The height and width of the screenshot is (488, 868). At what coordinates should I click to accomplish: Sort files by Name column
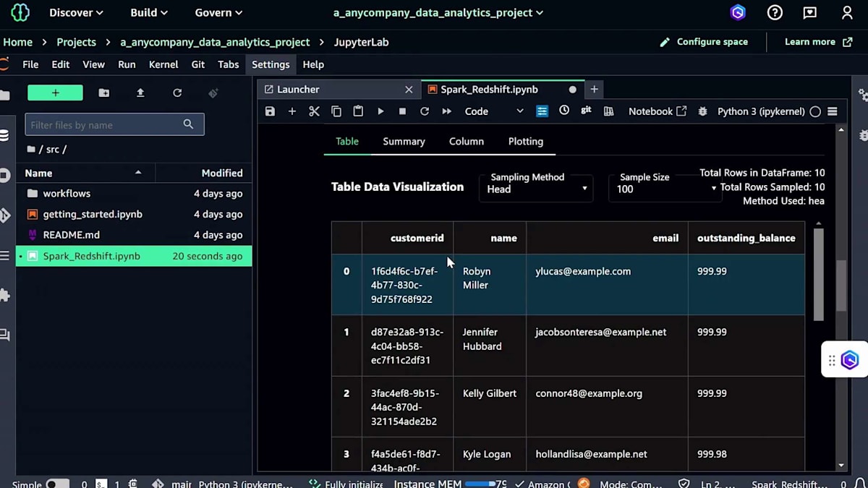85,173
